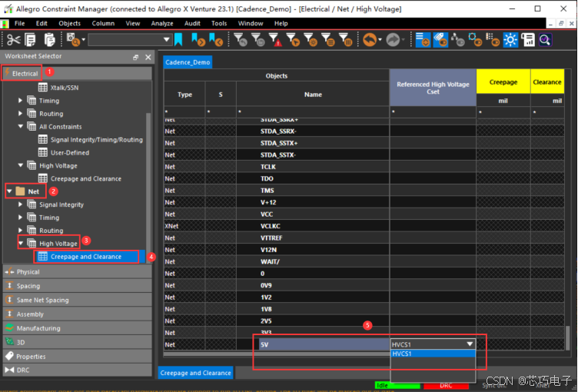
Task: Click the Next Bookmark icon
Action: (198, 39)
